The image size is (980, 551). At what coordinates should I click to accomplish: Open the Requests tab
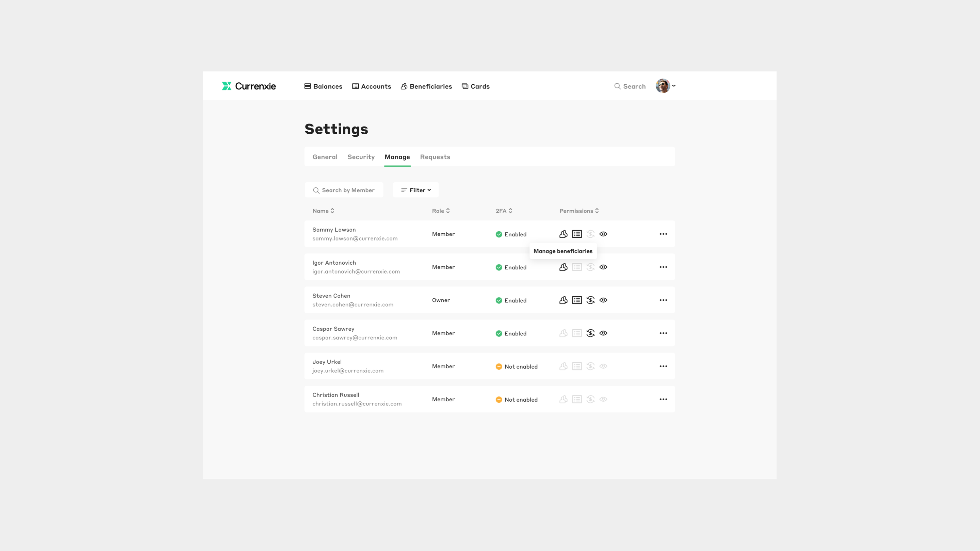(435, 157)
